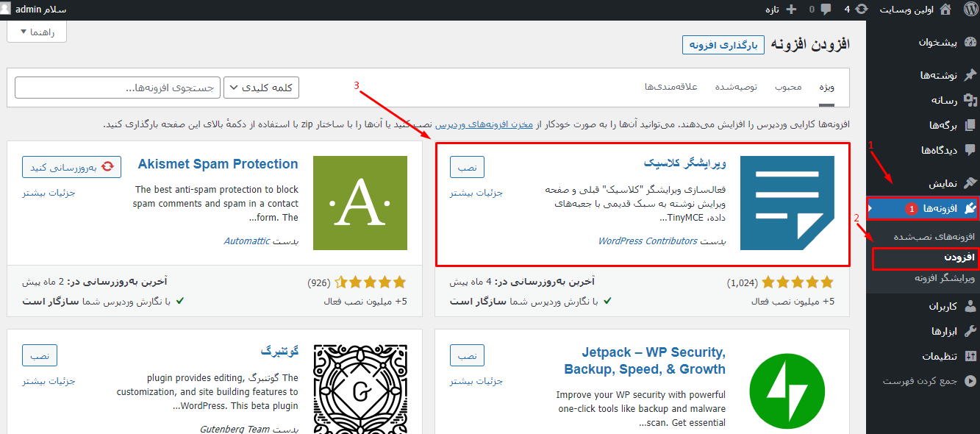Click the افزونه‌ها plugin icon
The image size is (980, 434).
click(970, 208)
